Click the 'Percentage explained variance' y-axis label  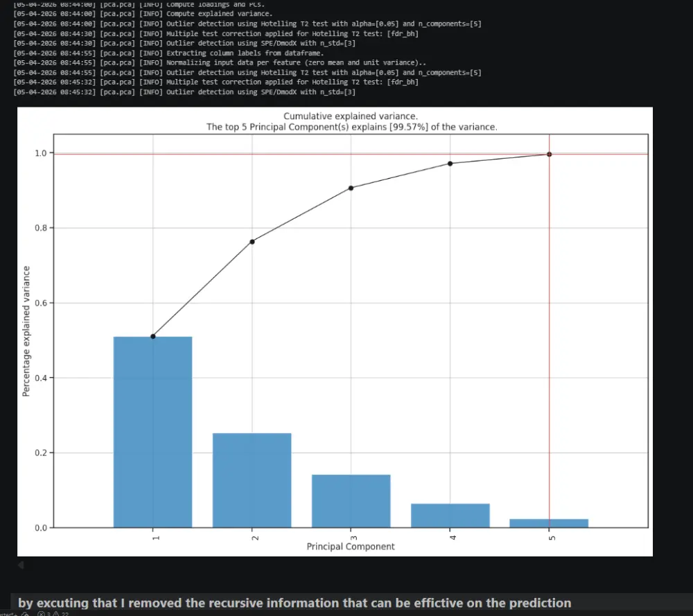[x=26, y=331]
